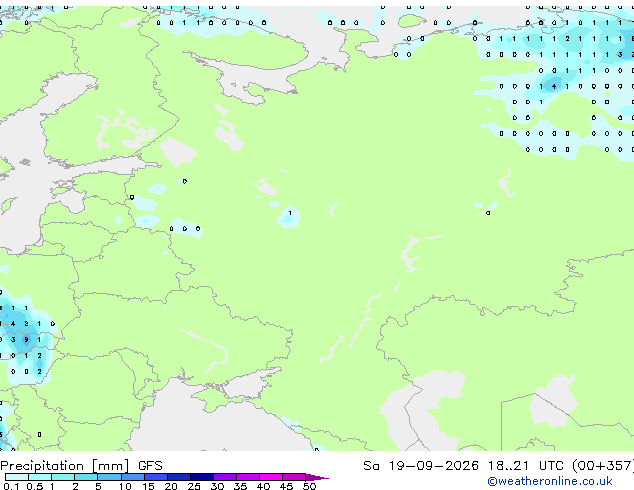Screen dimensions: 634x490
Task: Select the 30–35 mm purple legend swatch
Action: [x=225, y=477]
